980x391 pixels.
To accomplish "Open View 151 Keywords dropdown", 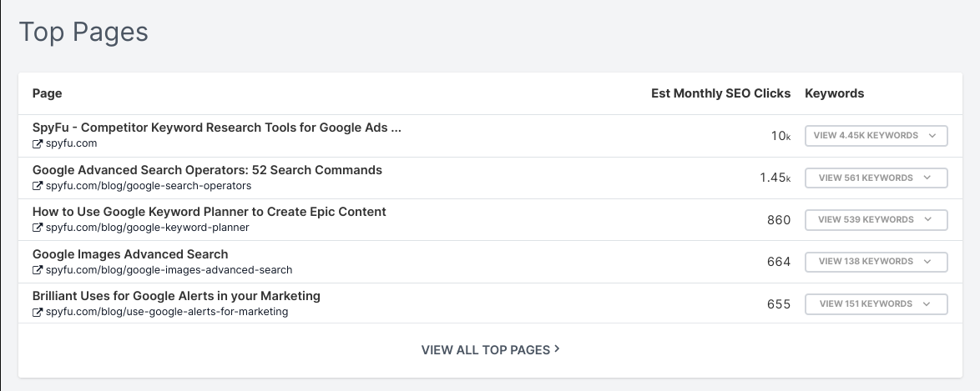I will (876, 304).
